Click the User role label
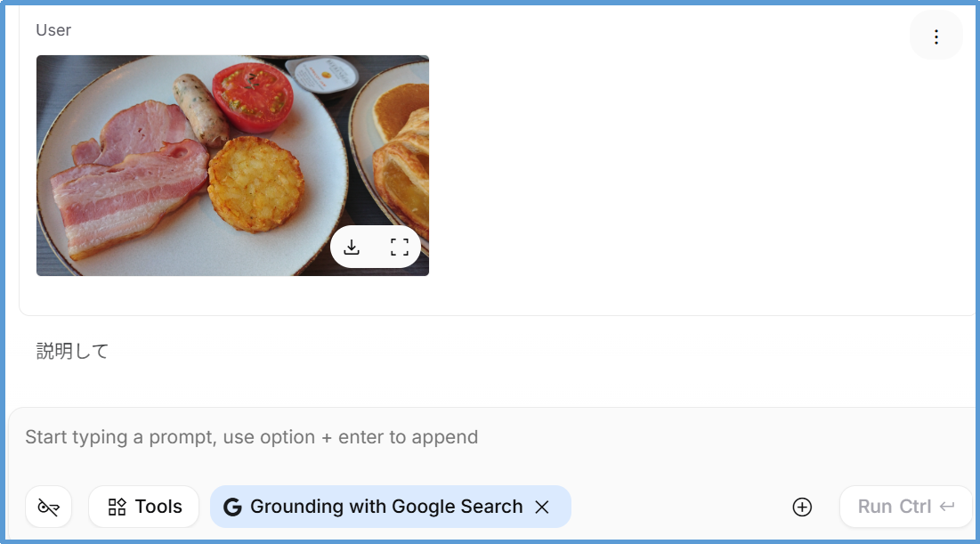 click(53, 30)
